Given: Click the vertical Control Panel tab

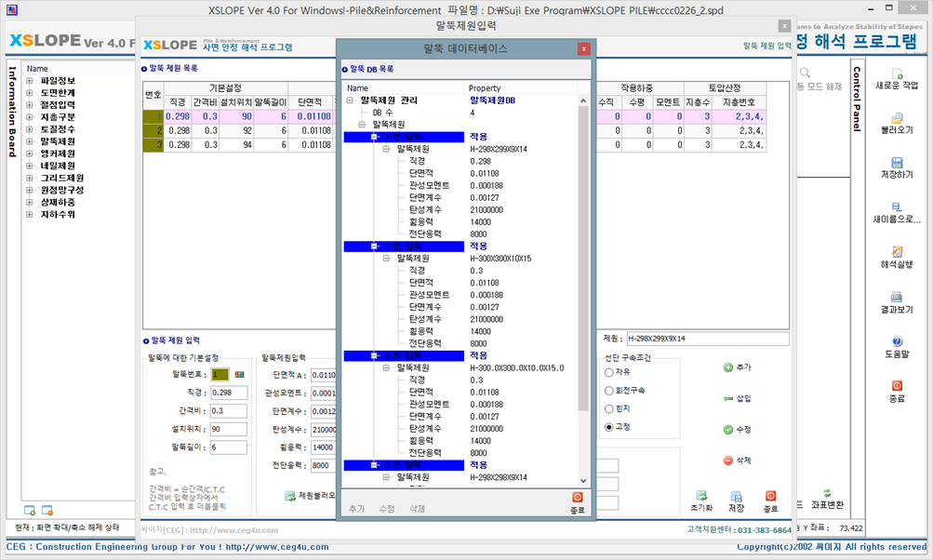Looking at the screenshot, I should (857, 99).
